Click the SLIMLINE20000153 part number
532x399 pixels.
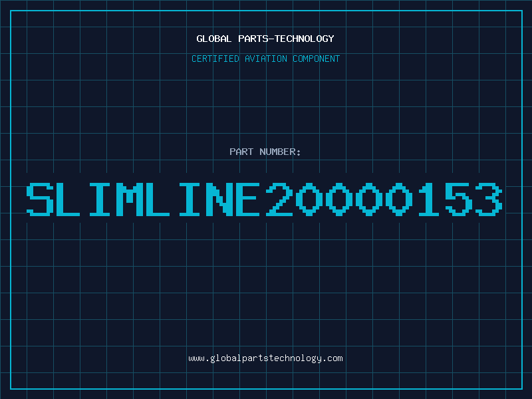pos(265,199)
